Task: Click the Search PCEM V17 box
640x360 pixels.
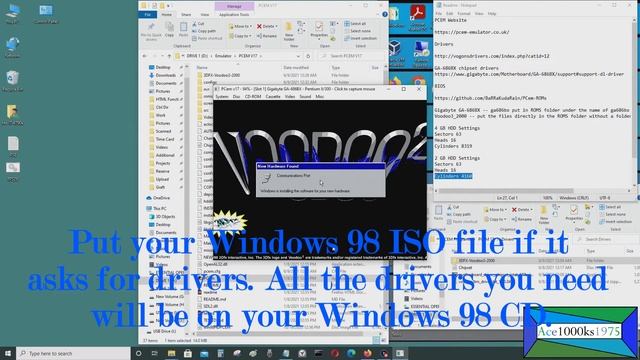Action: [351, 56]
